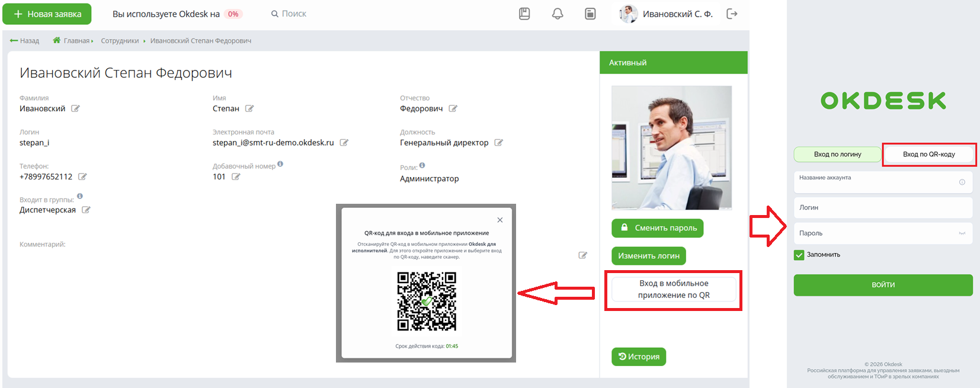Show password with eye icon

(962, 233)
